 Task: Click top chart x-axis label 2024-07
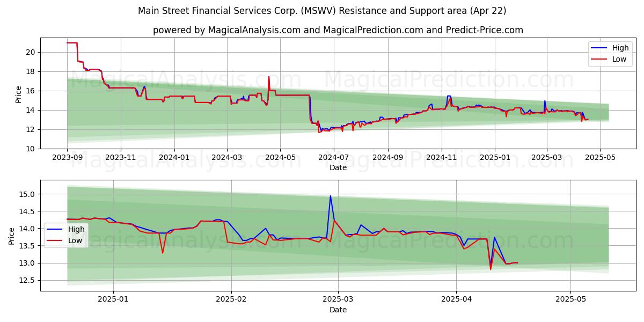pyautogui.click(x=333, y=158)
